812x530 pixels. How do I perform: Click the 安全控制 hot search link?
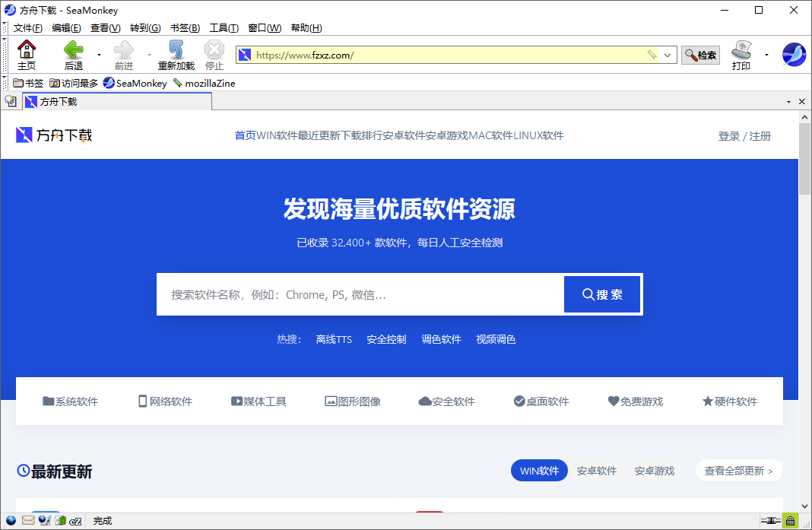[386, 339]
